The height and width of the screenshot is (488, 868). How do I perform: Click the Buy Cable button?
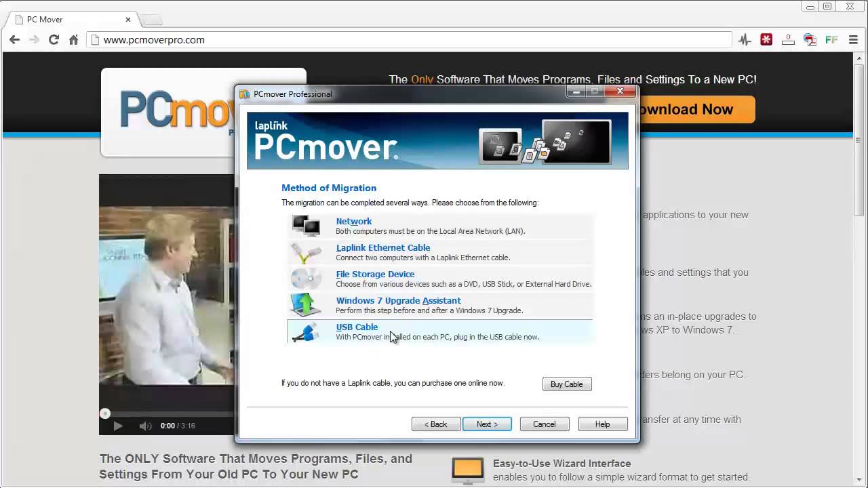coord(567,384)
